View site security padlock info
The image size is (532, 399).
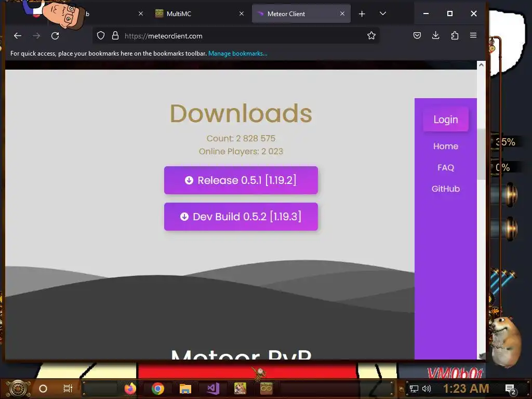click(115, 36)
